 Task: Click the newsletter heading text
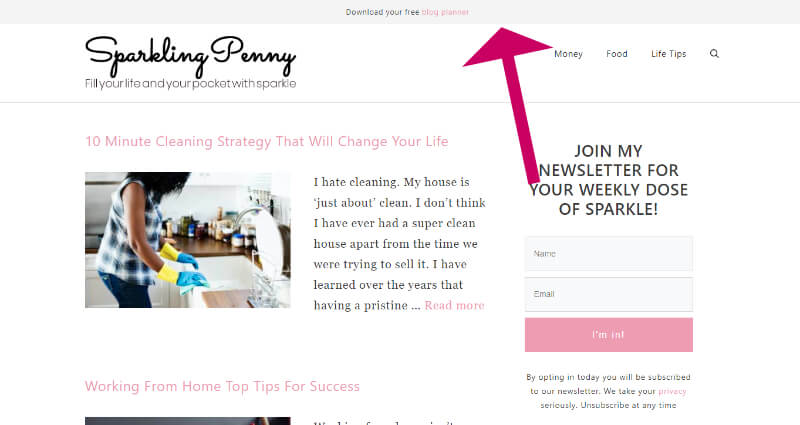(609, 180)
